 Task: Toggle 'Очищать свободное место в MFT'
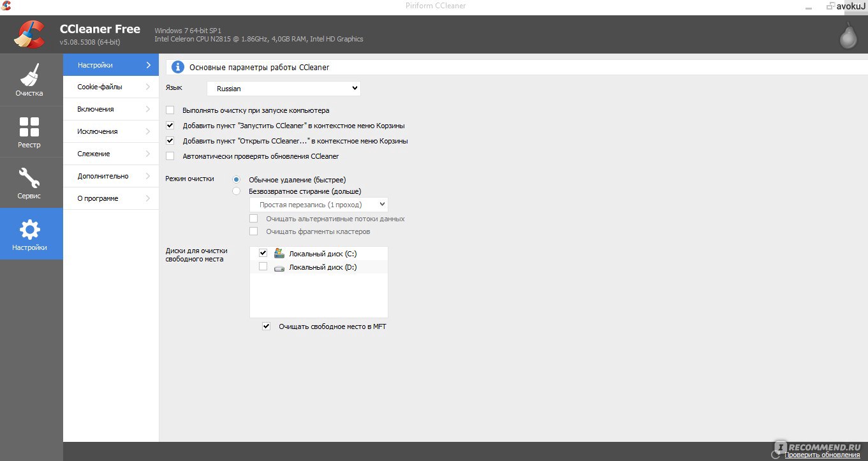tap(267, 326)
